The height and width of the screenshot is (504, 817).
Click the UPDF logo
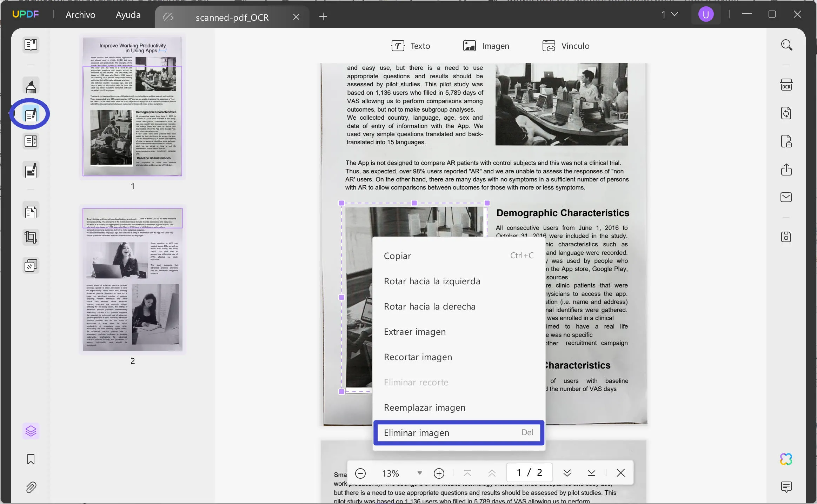click(x=25, y=14)
